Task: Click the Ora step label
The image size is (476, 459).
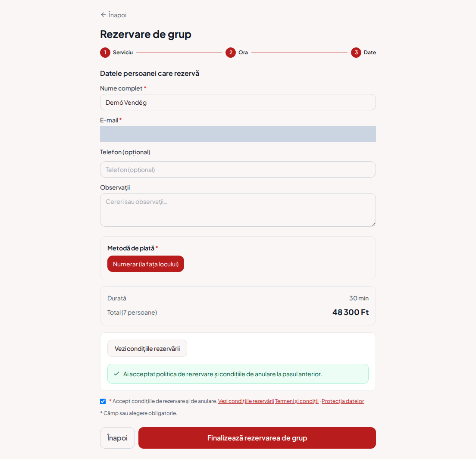Action: (243, 53)
